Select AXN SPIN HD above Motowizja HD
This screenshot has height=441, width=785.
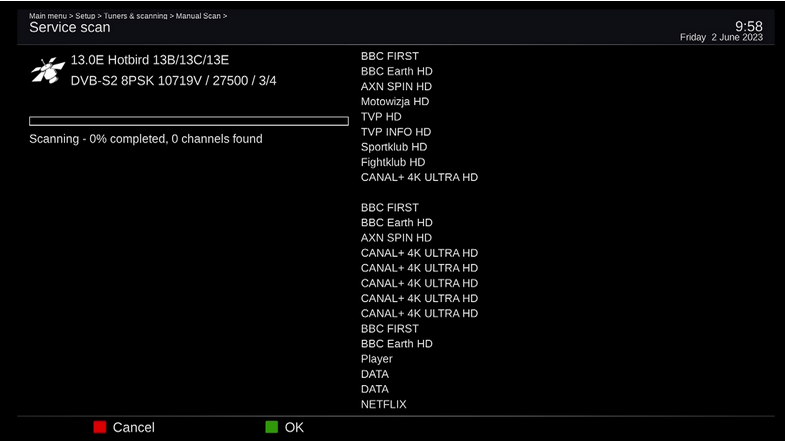[396, 87]
